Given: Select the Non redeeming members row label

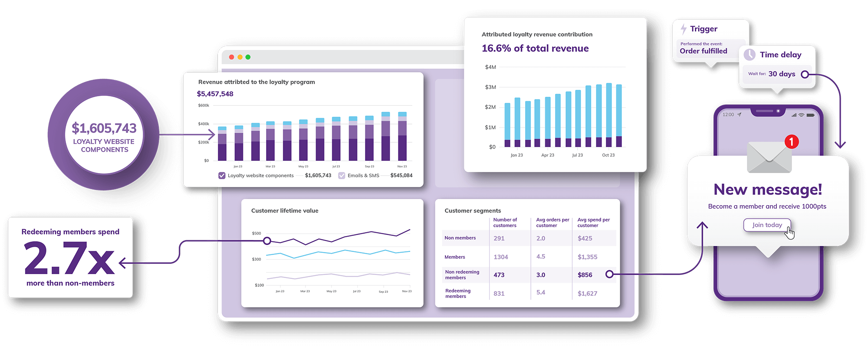Looking at the screenshot, I should pyautogui.click(x=462, y=275).
